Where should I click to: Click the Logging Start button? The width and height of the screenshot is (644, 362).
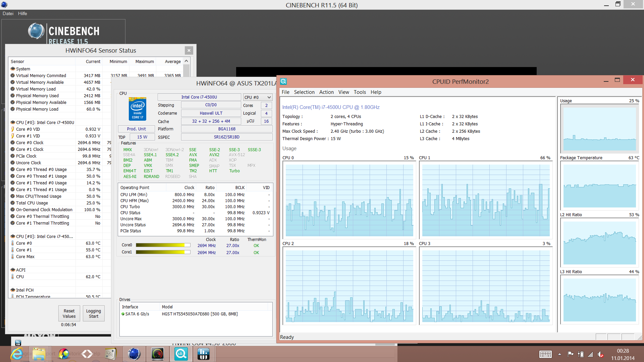94,313
